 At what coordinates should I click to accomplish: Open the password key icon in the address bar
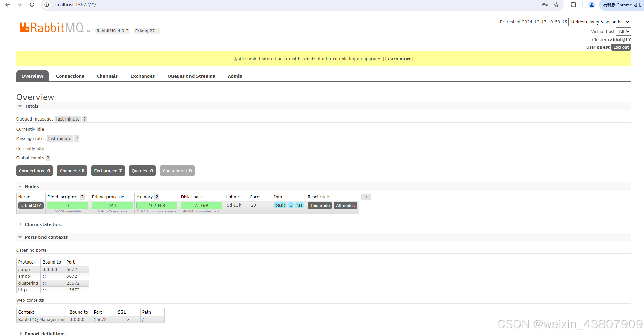[x=545, y=5]
